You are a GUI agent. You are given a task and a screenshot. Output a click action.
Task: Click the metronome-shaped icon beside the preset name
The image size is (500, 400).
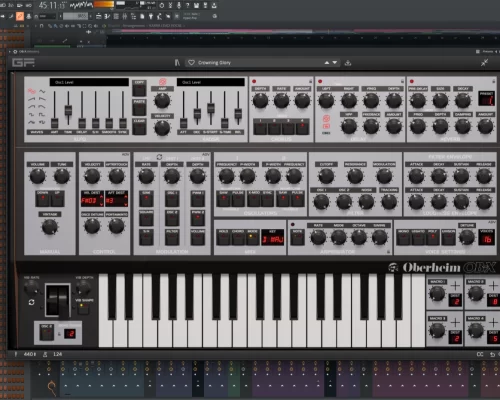coord(177,63)
